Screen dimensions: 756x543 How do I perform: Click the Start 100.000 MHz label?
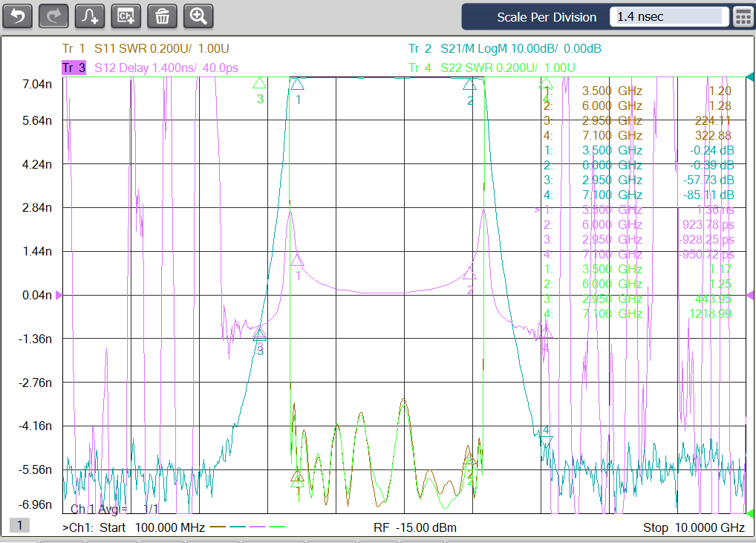point(152,527)
